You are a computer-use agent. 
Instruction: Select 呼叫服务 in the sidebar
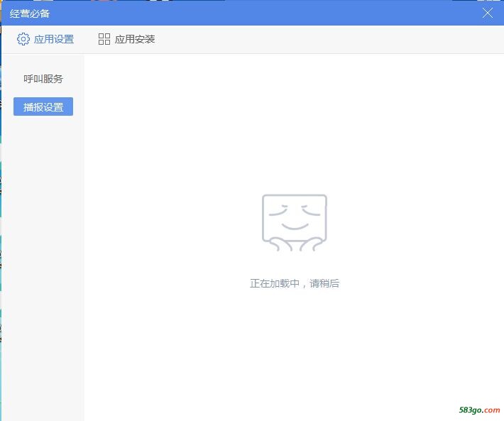(x=43, y=79)
